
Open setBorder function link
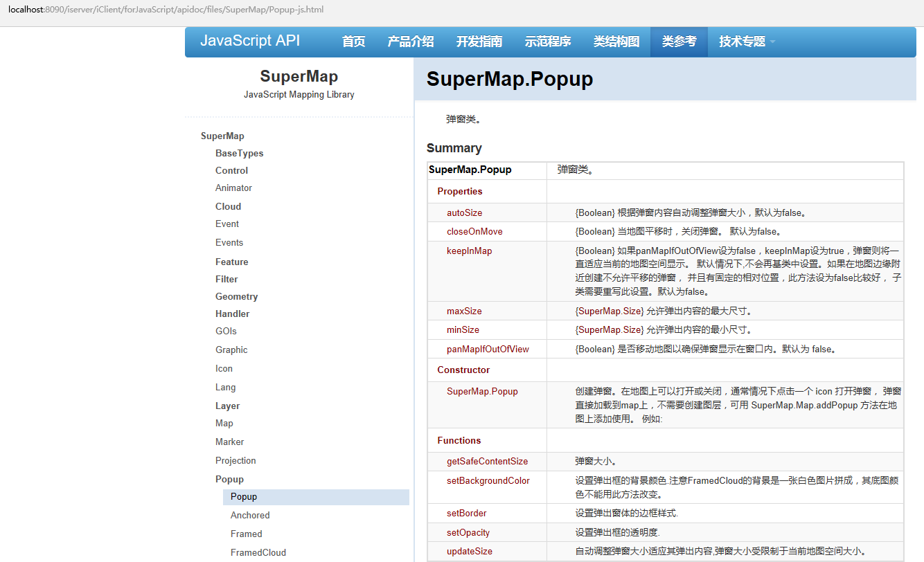click(466, 514)
